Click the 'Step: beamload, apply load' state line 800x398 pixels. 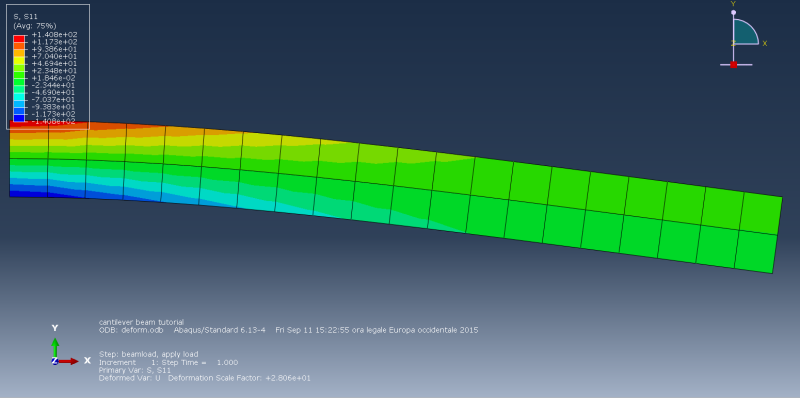tap(148, 354)
